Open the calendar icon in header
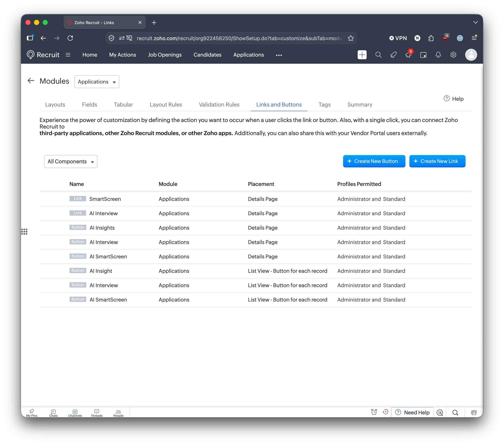Viewport: 504px width, 445px height. [423, 55]
